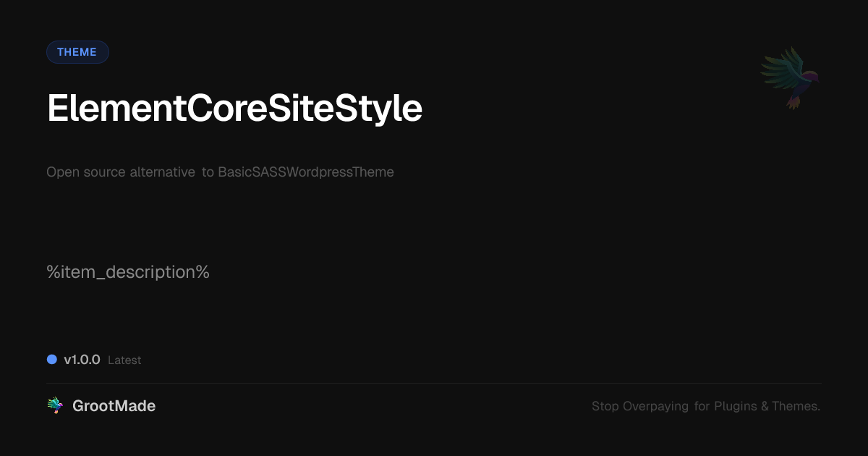Screen dimensions: 868x456
Task: Click the word "Plugins" in the tagline
Action: point(735,407)
